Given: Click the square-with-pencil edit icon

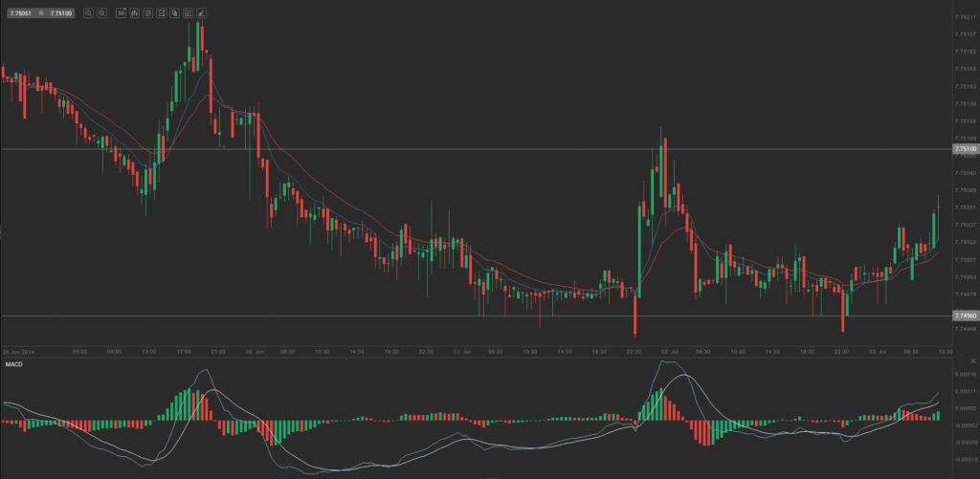Looking at the screenshot, I should 189,13.
